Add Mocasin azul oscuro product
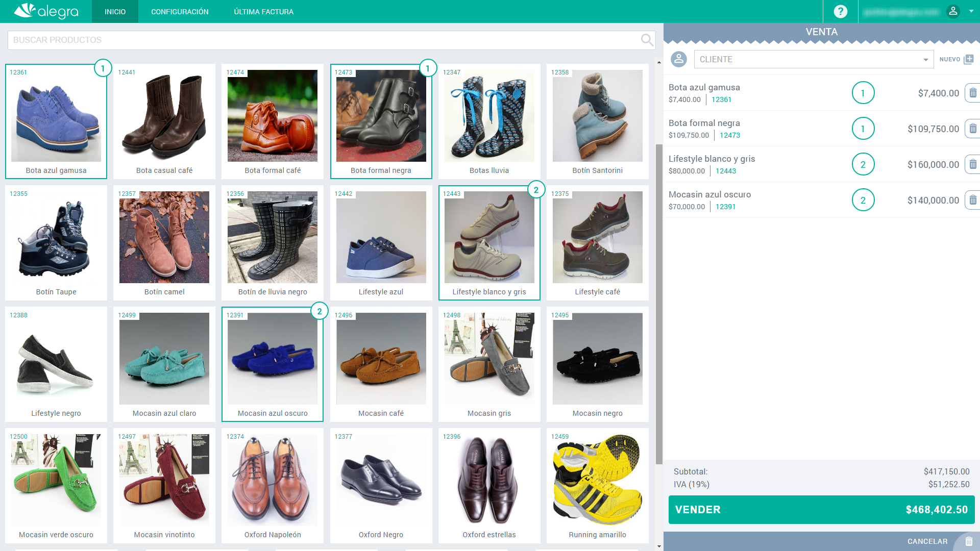 (273, 364)
